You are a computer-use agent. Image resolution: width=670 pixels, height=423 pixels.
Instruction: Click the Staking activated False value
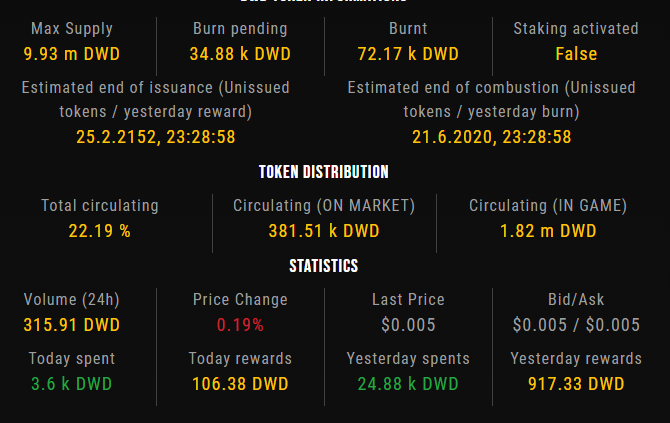(x=576, y=53)
